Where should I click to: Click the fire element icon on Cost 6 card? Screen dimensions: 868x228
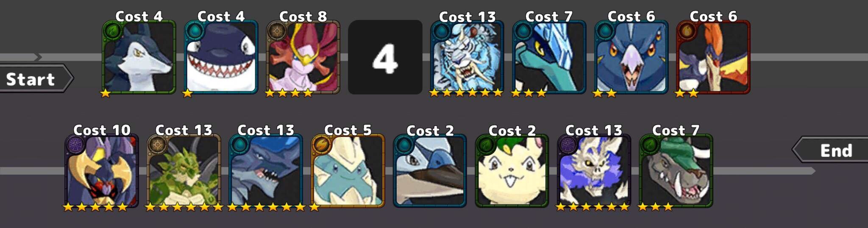pos(687,31)
